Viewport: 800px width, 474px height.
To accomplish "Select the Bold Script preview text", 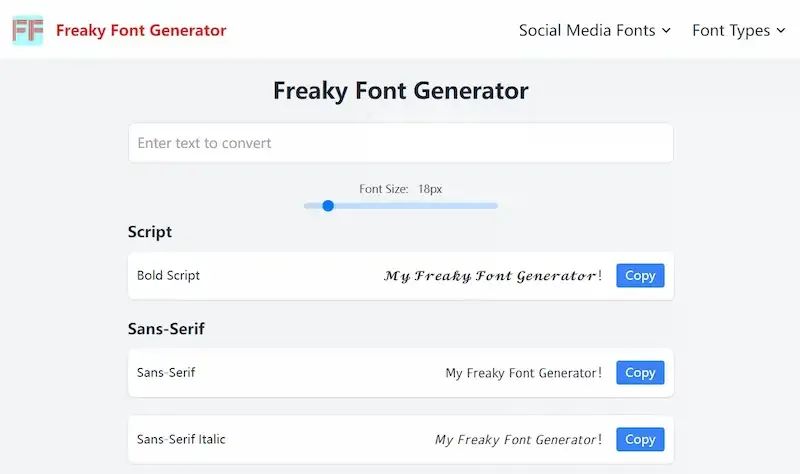I will tap(493, 276).
